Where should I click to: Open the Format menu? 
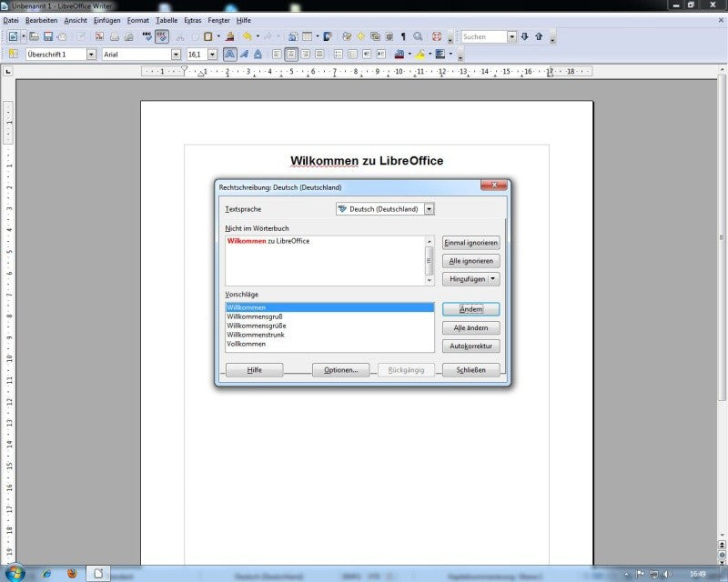click(138, 20)
